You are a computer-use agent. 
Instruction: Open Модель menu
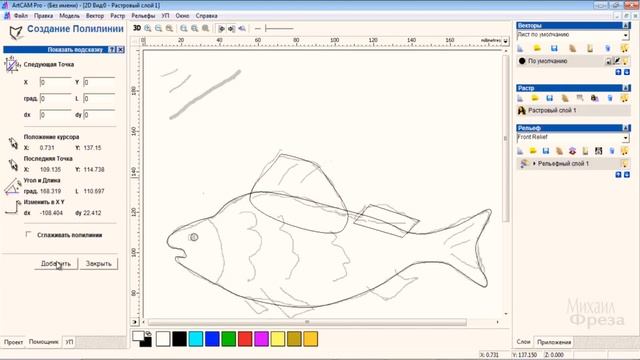69,16
